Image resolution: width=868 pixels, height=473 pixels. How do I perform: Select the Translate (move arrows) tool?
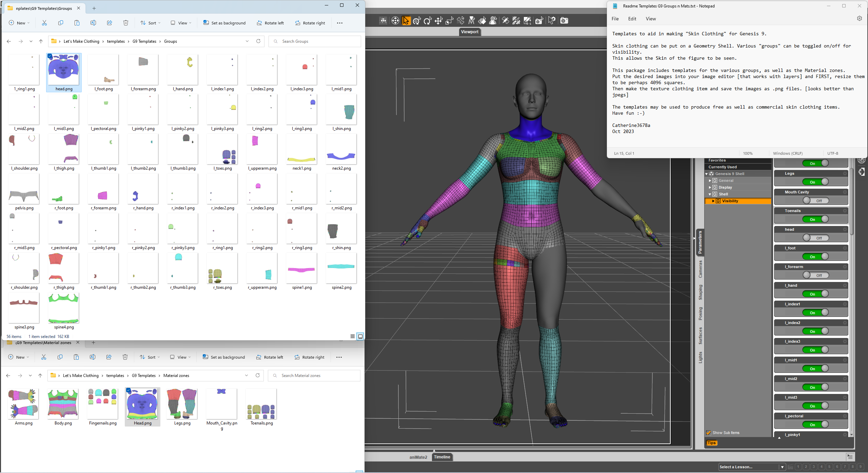(438, 21)
